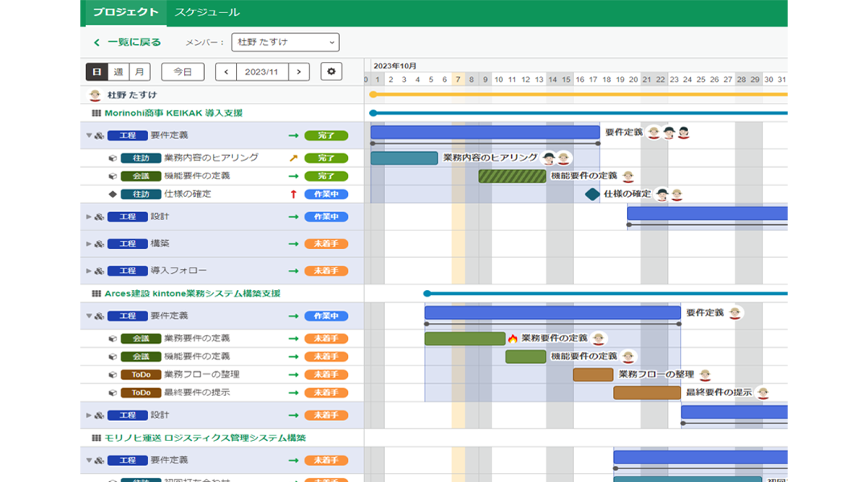The height and width of the screenshot is (482, 868).
Task: Collapse the Arces建設 要件定義 process row
Action: [x=88, y=316]
